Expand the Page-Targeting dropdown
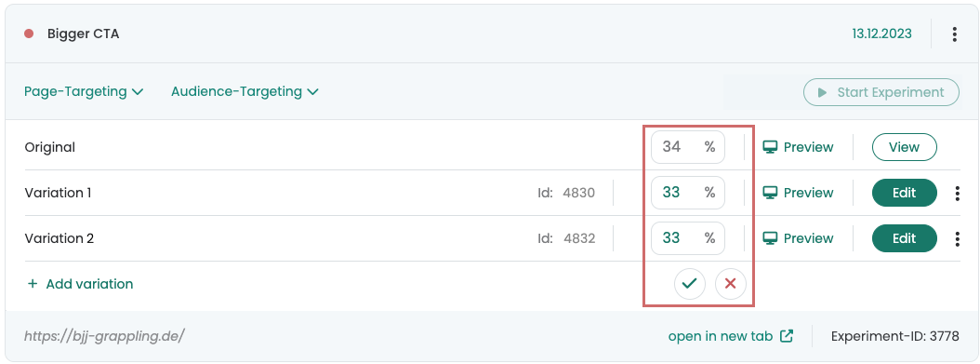Image resolution: width=980 pixels, height=364 pixels. [84, 92]
